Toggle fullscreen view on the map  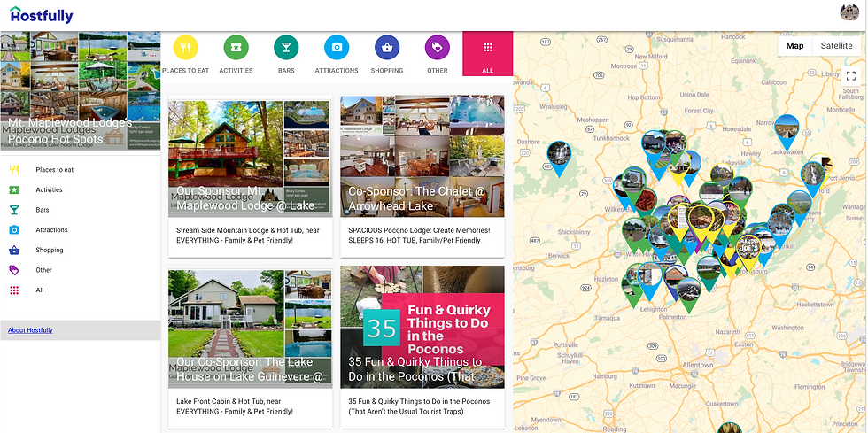pos(850,76)
